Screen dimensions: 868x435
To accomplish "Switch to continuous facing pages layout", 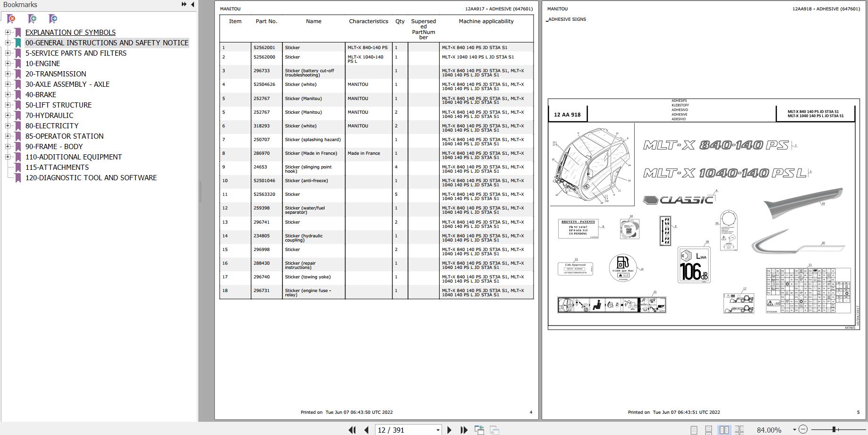I will (x=739, y=430).
